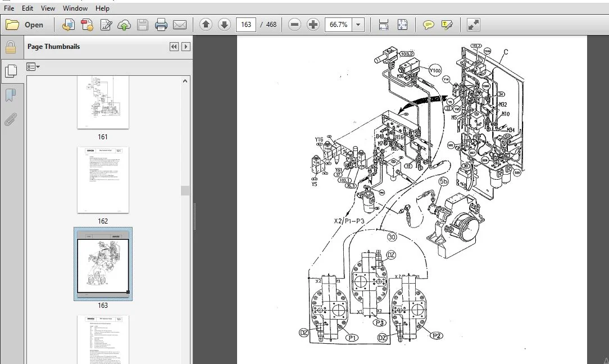Click the fit width scrolling icon
Viewport: 609px width, 364px height.
tap(384, 25)
